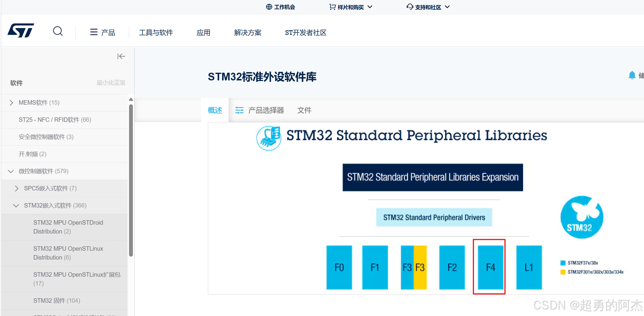Select 安全微控制器软件 (3) entry

click(64, 137)
